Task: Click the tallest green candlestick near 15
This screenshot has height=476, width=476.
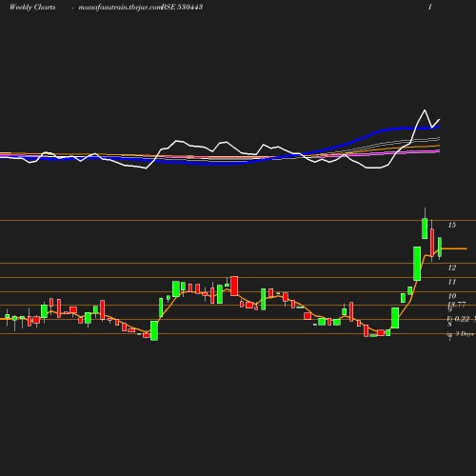Action: [425, 228]
